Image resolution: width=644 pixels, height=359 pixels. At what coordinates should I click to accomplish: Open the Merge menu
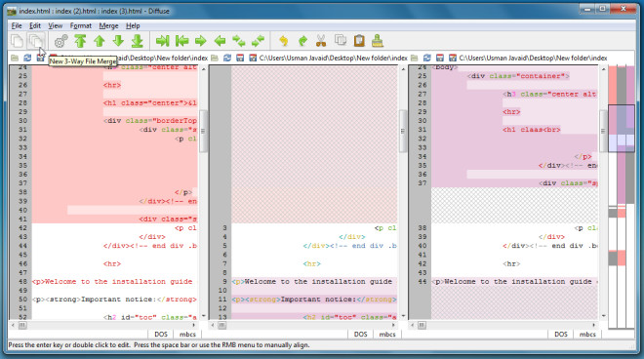coord(108,25)
